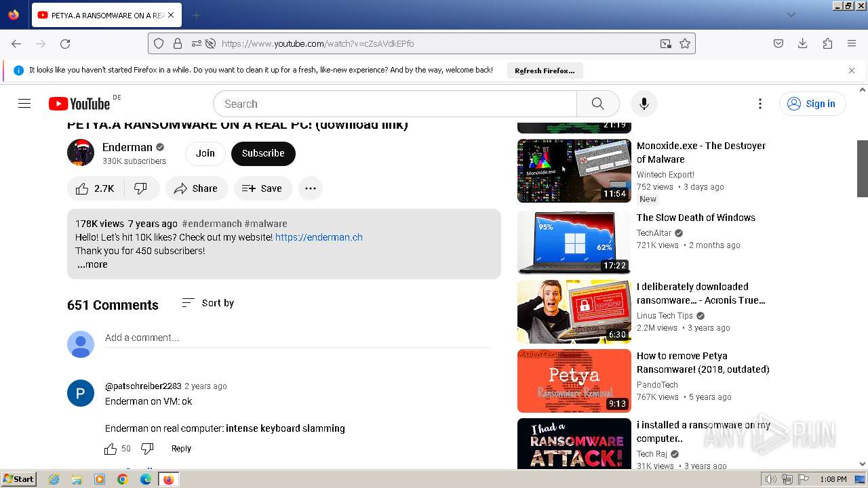Start voice search with microphone icon
This screenshot has height=488, width=868.
(644, 104)
